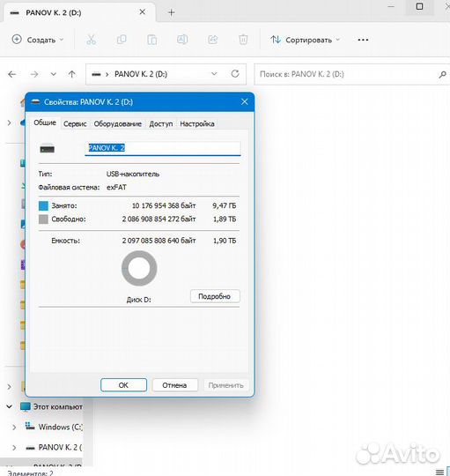Viewport: 450px width, 476px height.
Task: Click the Rename icon in toolbar
Action: pyautogui.click(x=182, y=40)
